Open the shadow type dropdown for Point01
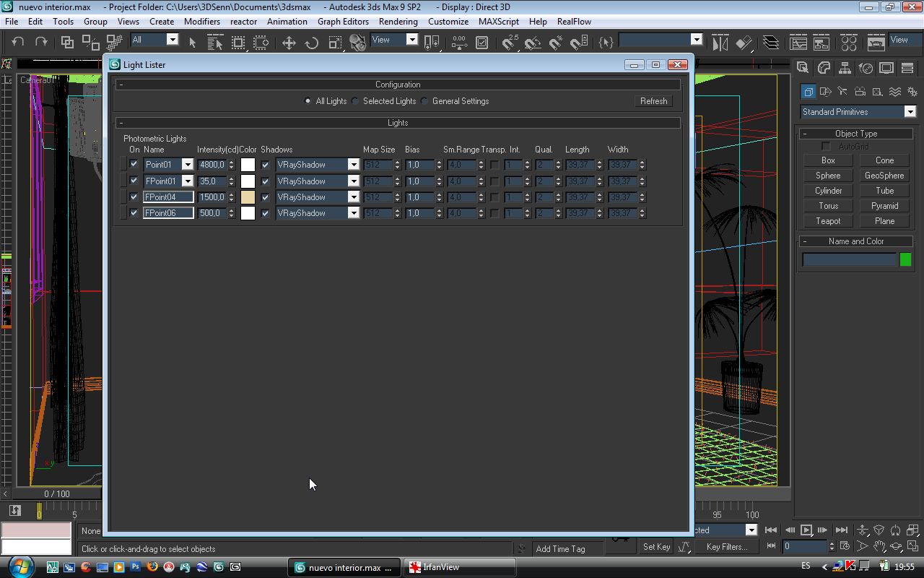This screenshot has height=578, width=924. click(354, 165)
